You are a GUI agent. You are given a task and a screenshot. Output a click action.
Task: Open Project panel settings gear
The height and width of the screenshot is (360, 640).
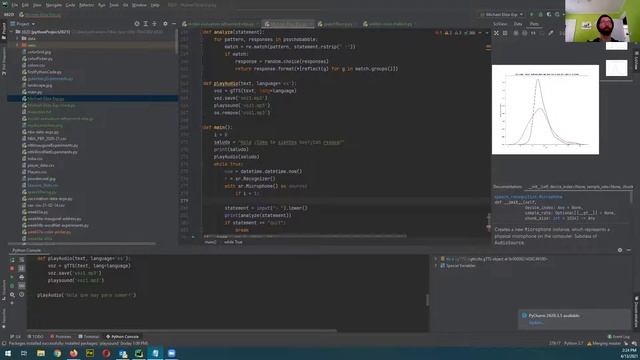(165, 24)
